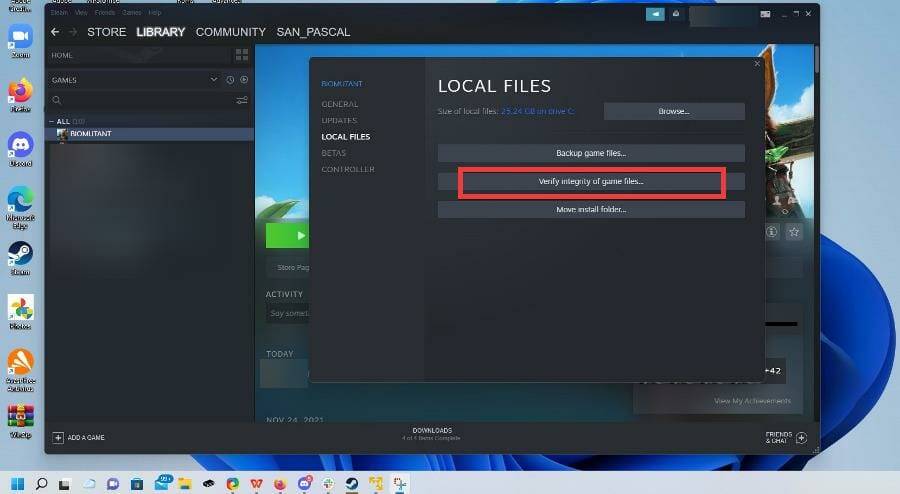Click the game page vertical scrollbar

tap(817, 60)
